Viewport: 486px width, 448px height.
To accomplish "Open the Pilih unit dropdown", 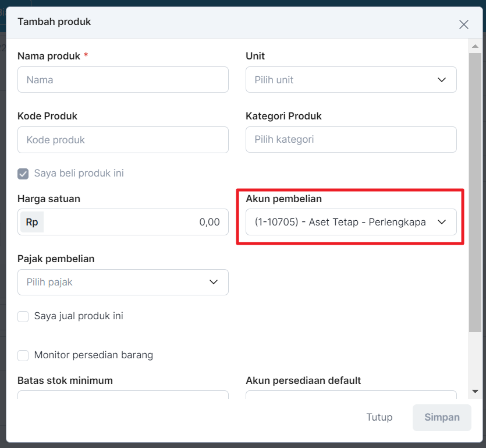I will (x=351, y=79).
